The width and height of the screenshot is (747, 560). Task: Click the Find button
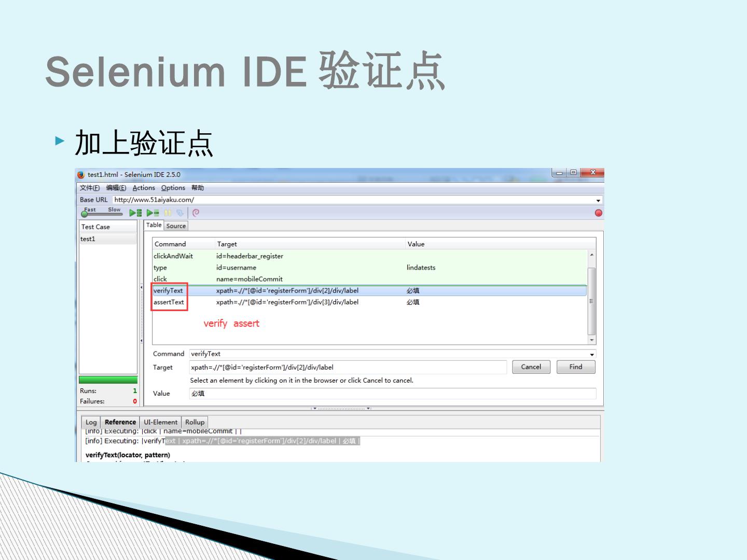click(576, 367)
